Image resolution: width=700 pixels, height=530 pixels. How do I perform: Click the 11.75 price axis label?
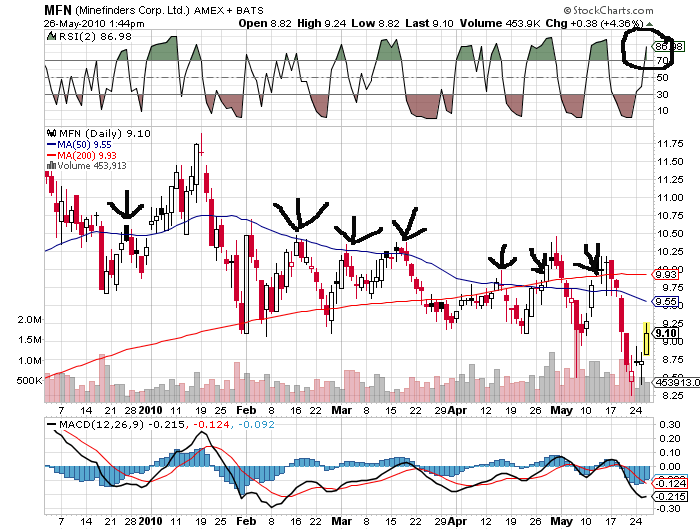pos(670,143)
